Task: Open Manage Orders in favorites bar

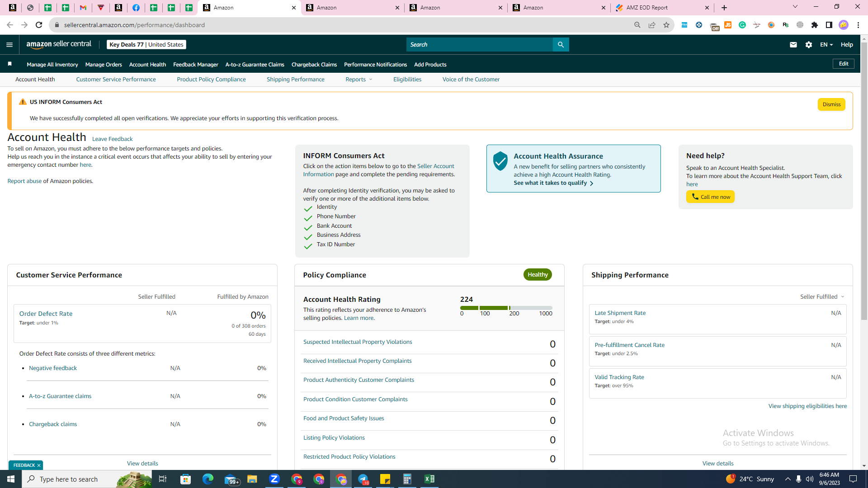Action: [x=104, y=65]
